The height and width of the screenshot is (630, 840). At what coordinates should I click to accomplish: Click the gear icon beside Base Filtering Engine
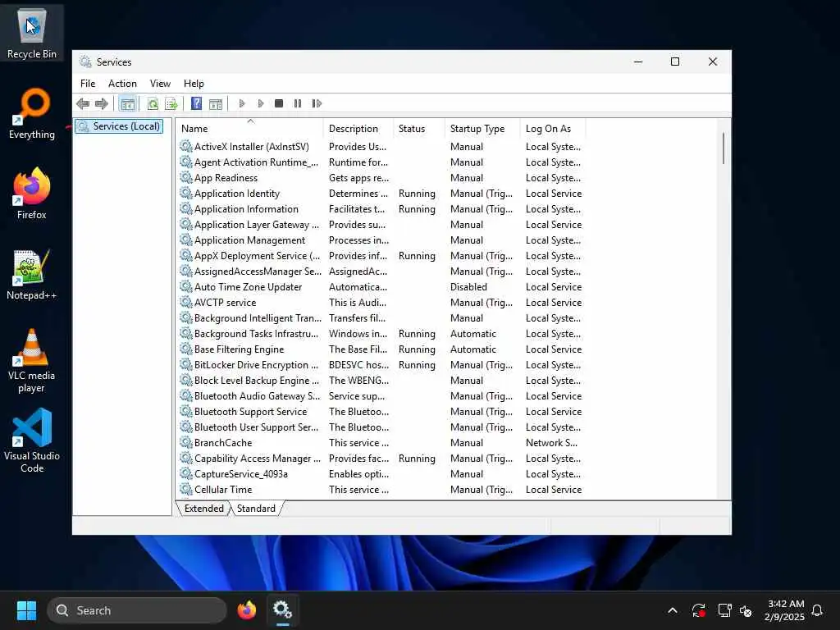pos(186,349)
